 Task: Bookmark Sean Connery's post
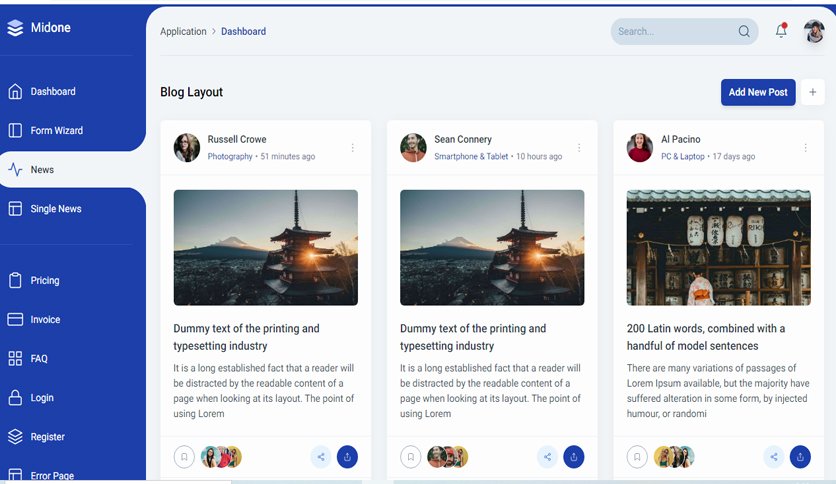[411, 457]
